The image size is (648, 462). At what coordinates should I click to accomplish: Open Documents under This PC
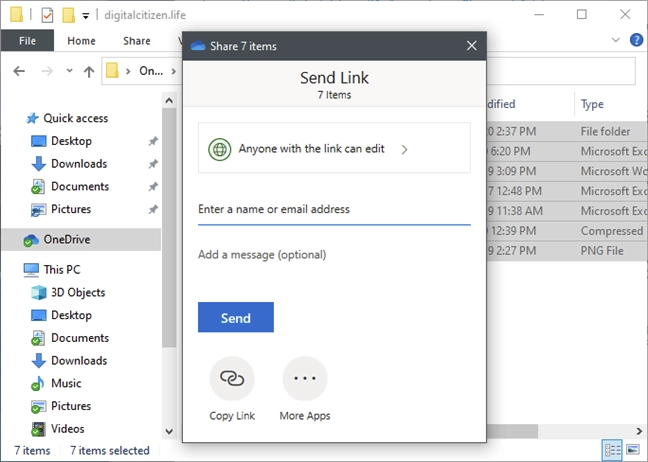pyautogui.click(x=80, y=338)
